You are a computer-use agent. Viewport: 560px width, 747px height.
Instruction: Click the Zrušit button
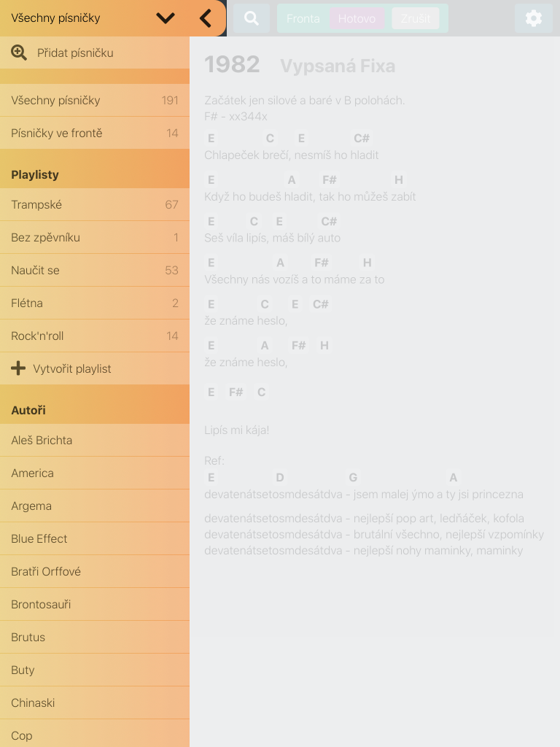pos(415,18)
